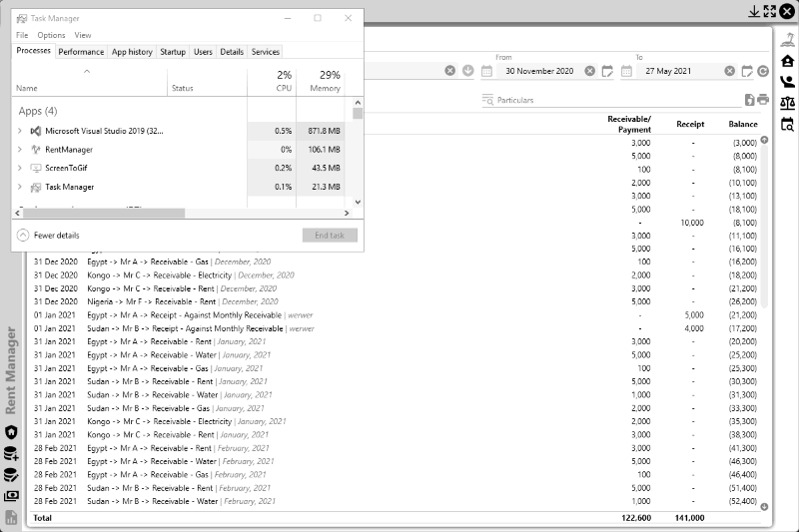Open the balance scales icon in right sidebar
The width and height of the screenshot is (799, 532).
pyautogui.click(x=788, y=103)
